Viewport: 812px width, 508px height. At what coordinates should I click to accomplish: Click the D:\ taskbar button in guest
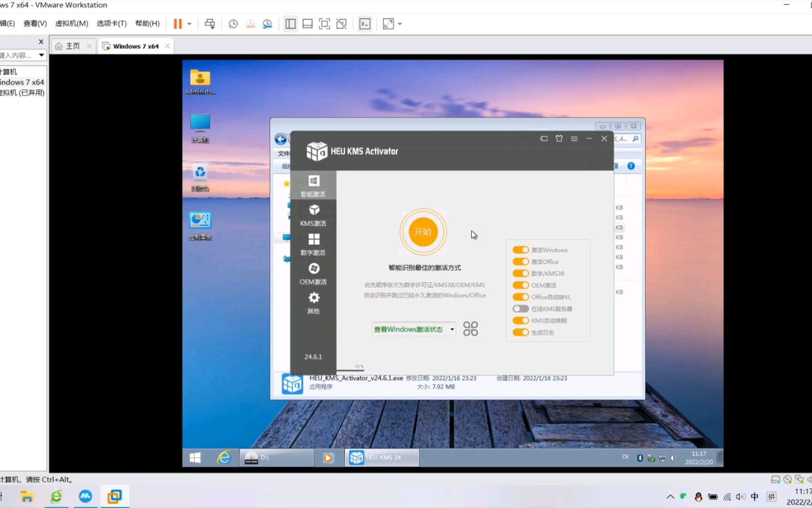pos(277,457)
